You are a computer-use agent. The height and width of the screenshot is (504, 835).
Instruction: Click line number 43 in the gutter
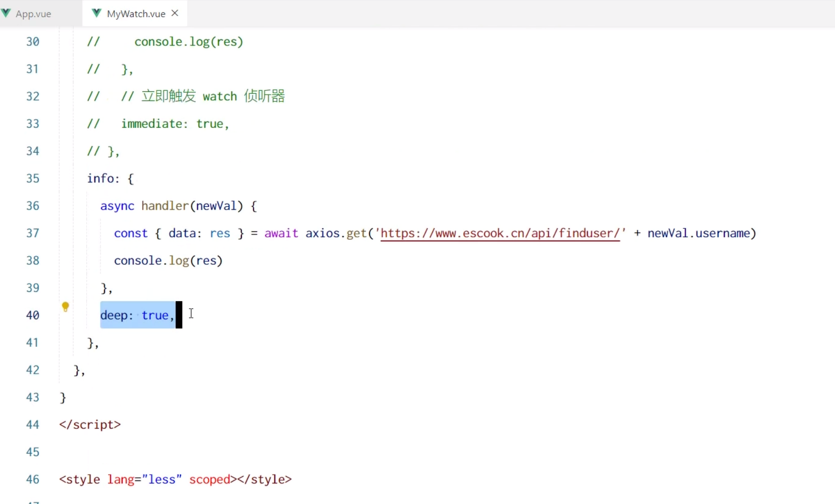[x=33, y=398]
